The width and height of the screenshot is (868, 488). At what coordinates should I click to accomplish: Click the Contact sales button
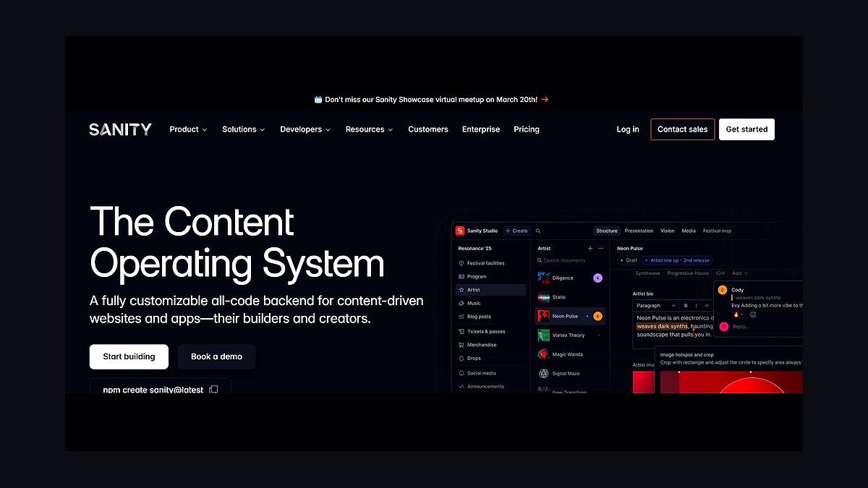[683, 129]
